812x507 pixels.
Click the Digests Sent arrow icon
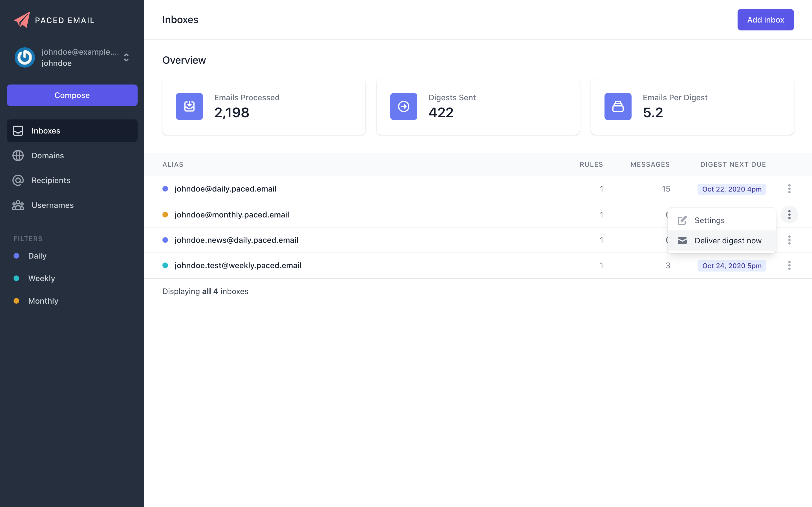(403, 106)
